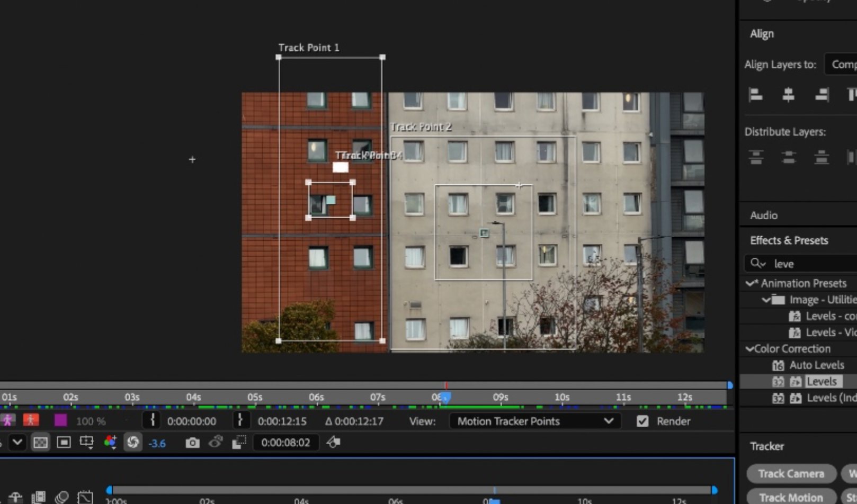Screen dimensions: 857x504
Task: Uncheck the Render checkbox
Action: 642,421
